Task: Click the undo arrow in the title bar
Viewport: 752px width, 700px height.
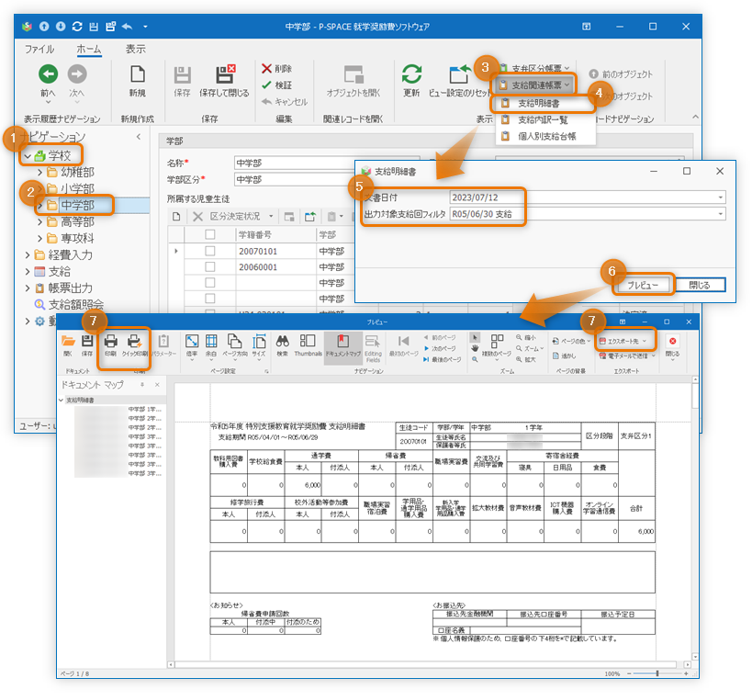Action: 127,27
